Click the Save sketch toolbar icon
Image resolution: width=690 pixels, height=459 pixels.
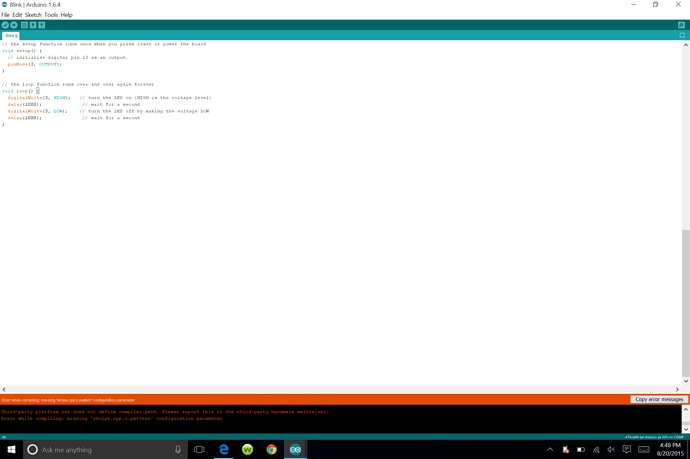tap(42, 25)
